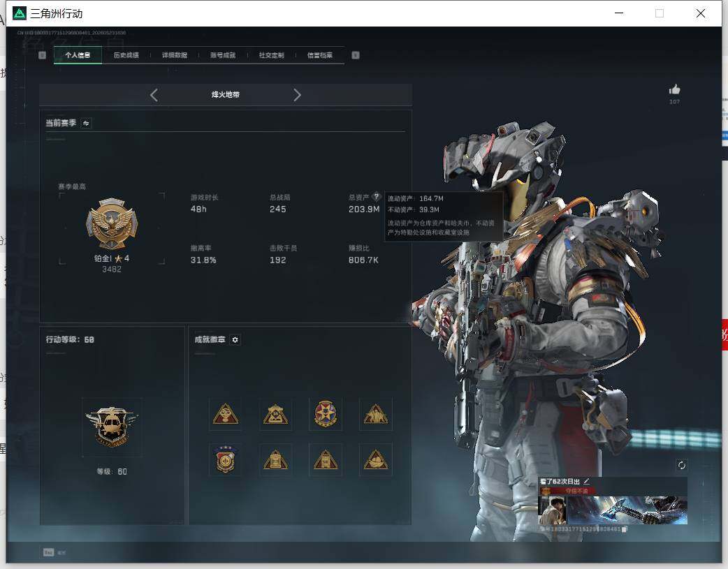
Task: Toggle season view next to 当前赛季
Action: click(x=86, y=123)
